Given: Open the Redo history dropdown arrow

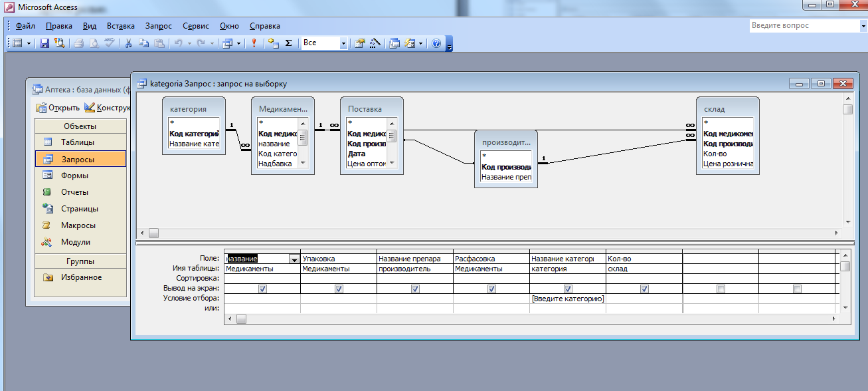Looking at the screenshot, I should click(x=212, y=43).
